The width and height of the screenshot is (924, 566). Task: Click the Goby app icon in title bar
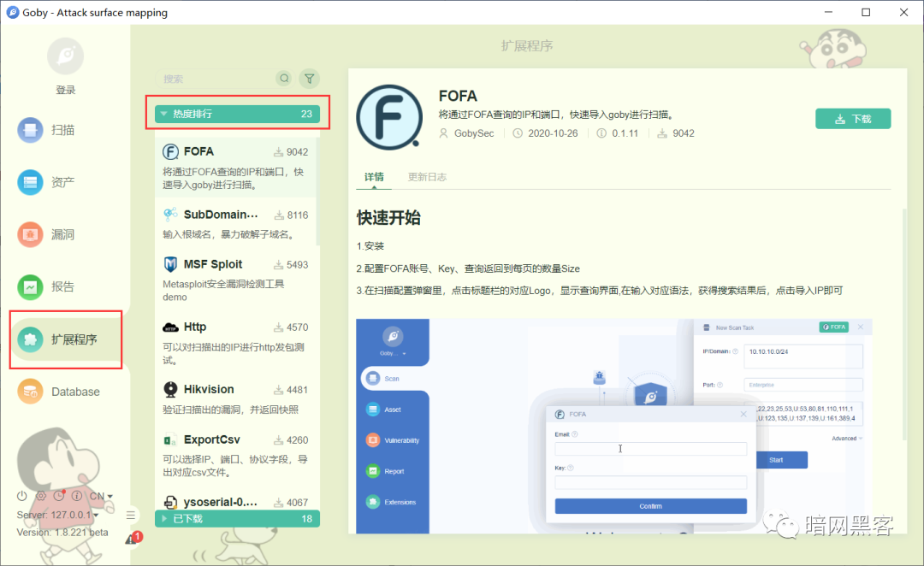[12, 12]
